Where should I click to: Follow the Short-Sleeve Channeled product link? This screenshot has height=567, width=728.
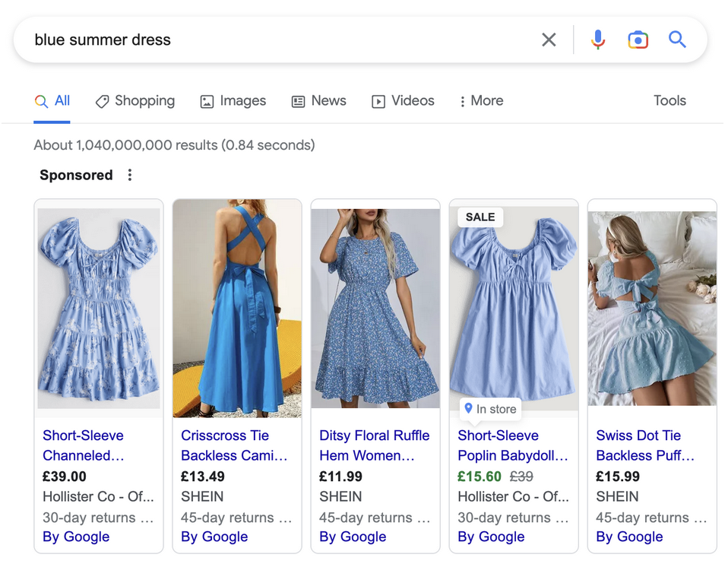(84, 445)
